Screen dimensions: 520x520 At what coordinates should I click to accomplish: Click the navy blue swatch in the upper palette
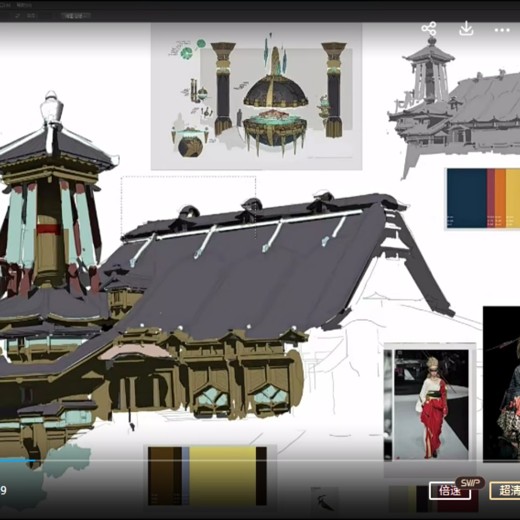point(467,199)
